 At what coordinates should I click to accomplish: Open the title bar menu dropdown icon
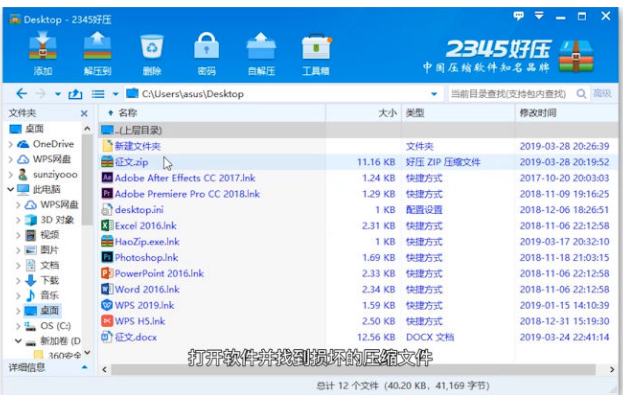pyautogui.click(x=539, y=16)
